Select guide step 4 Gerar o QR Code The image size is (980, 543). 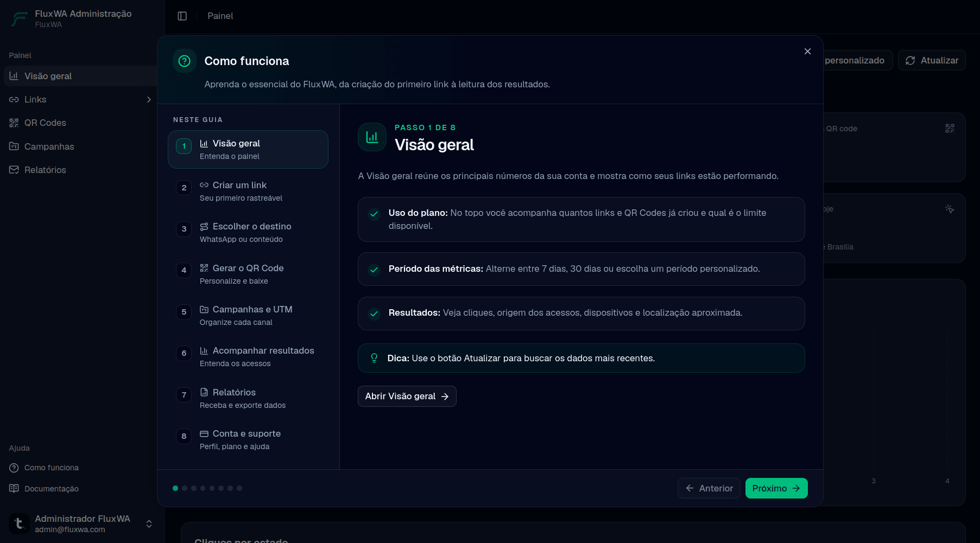(248, 274)
